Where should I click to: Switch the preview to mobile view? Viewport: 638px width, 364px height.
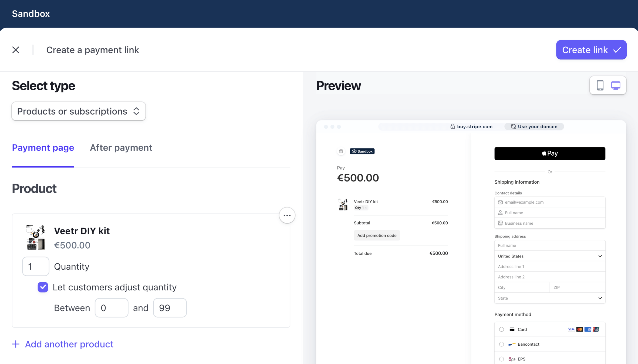[600, 85]
